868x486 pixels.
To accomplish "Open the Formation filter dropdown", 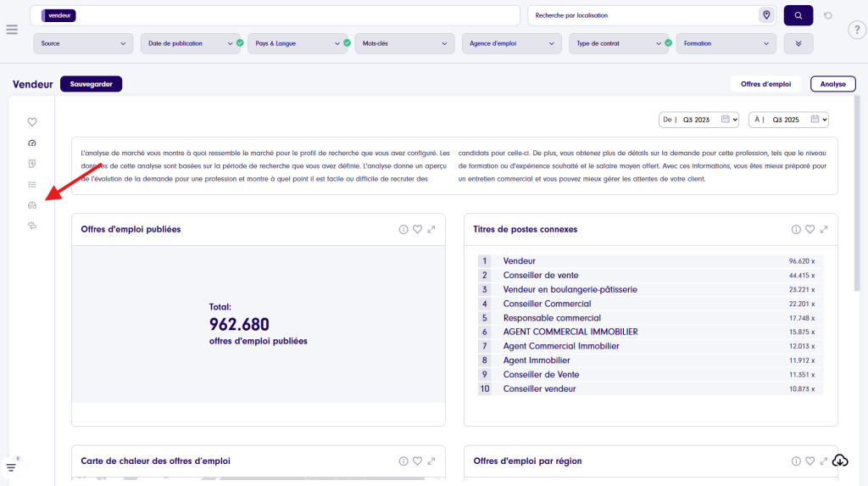I will pos(726,43).
